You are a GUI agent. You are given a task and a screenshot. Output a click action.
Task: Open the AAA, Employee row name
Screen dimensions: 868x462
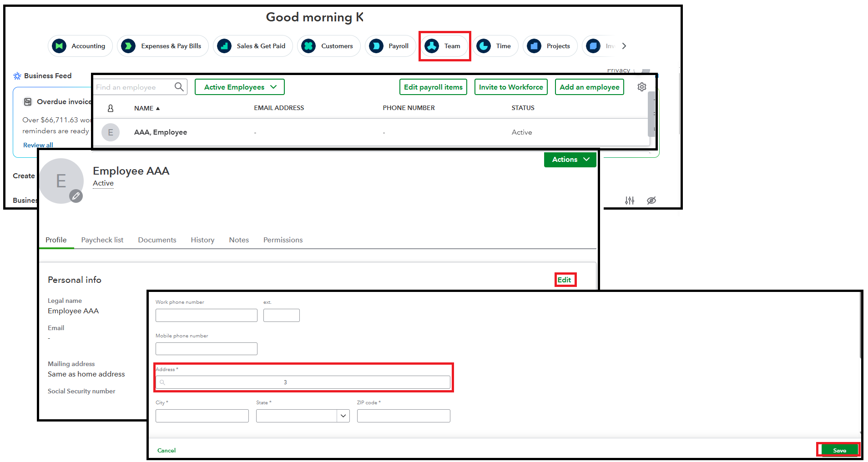point(161,132)
